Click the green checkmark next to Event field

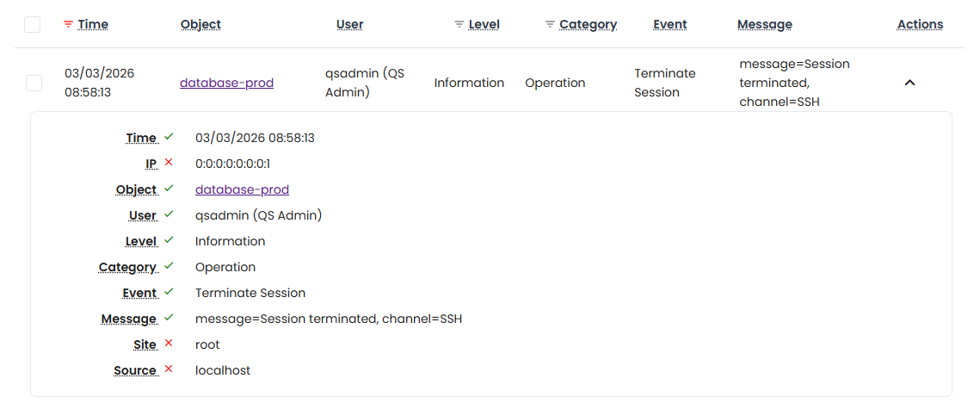click(x=169, y=292)
